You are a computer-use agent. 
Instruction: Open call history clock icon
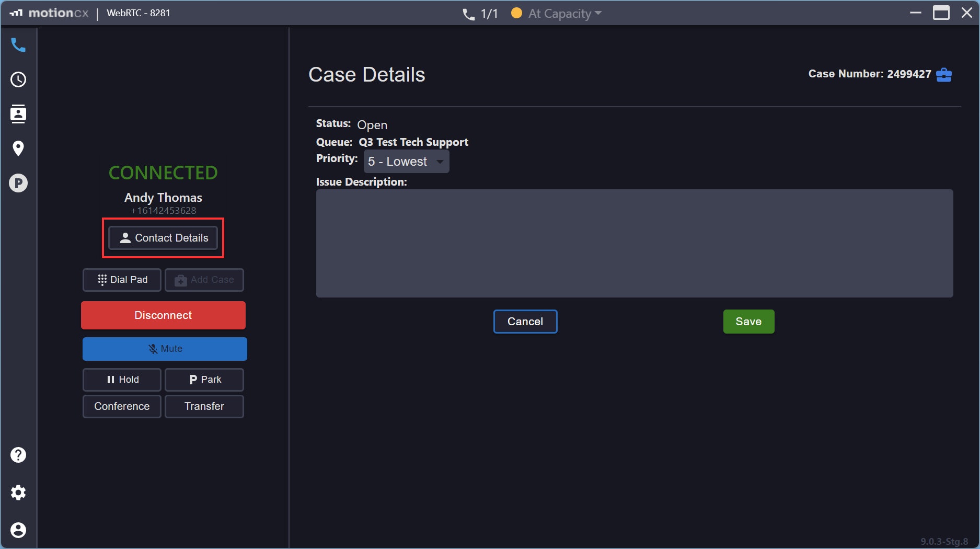point(18,79)
